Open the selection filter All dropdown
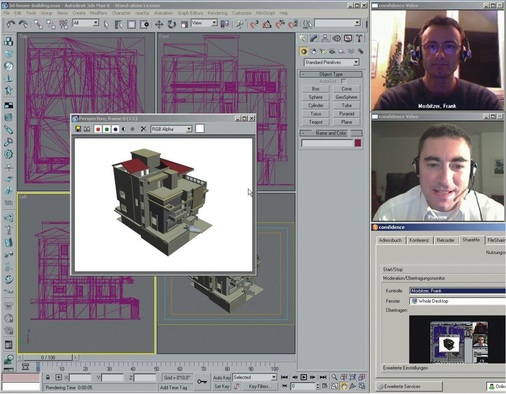506x394 pixels. [x=86, y=23]
